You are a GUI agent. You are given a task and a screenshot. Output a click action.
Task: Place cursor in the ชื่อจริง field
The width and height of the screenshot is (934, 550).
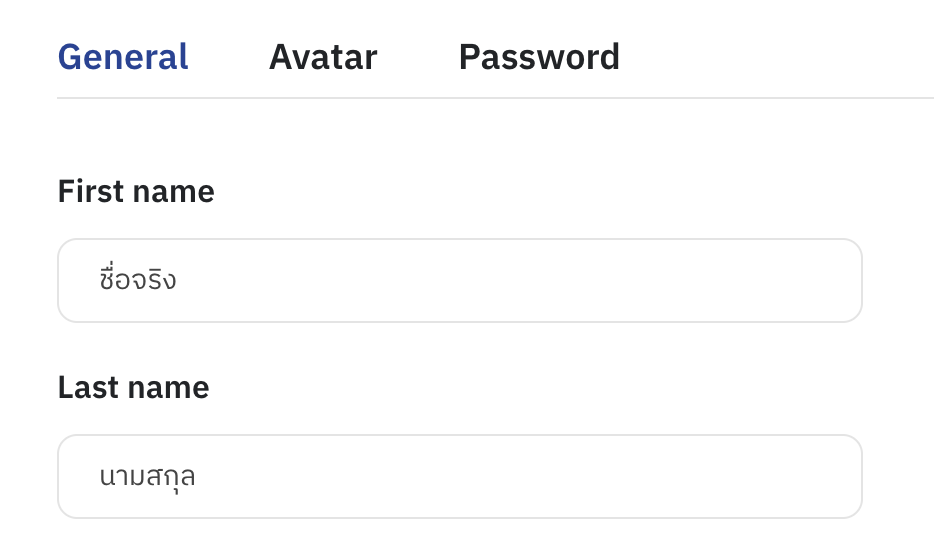pyautogui.click(x=459, y=281)
